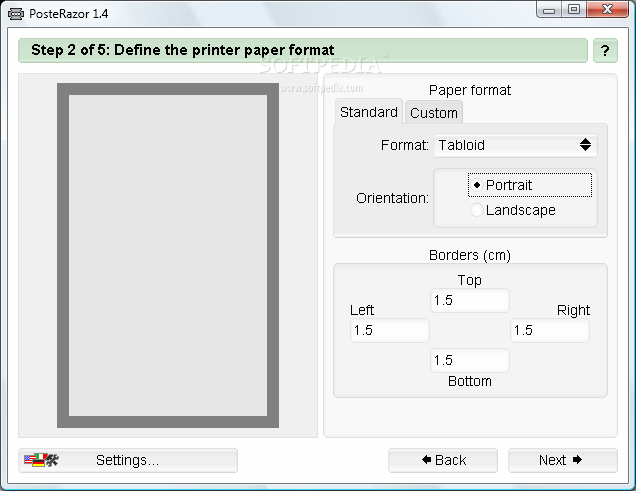Click the Right border input field
The height and width of the screenshot is (491, 636).
(x=550, y=330)
